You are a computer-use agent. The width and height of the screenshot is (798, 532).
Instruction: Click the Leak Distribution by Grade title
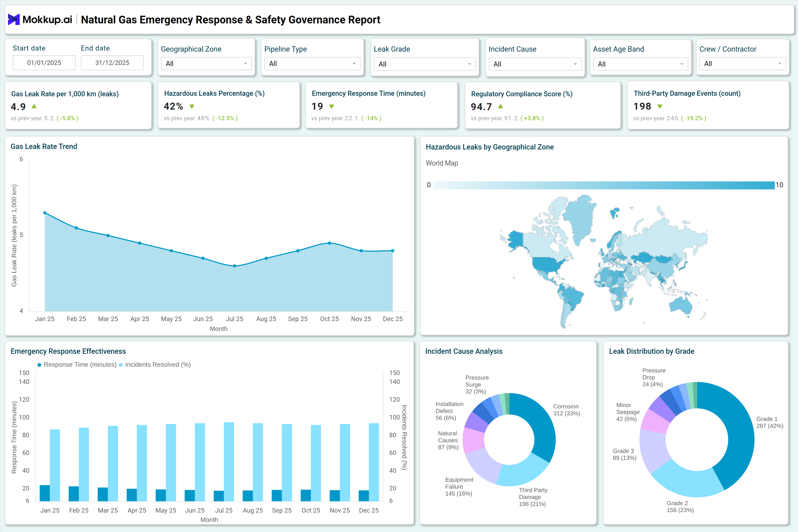point(651,351)
